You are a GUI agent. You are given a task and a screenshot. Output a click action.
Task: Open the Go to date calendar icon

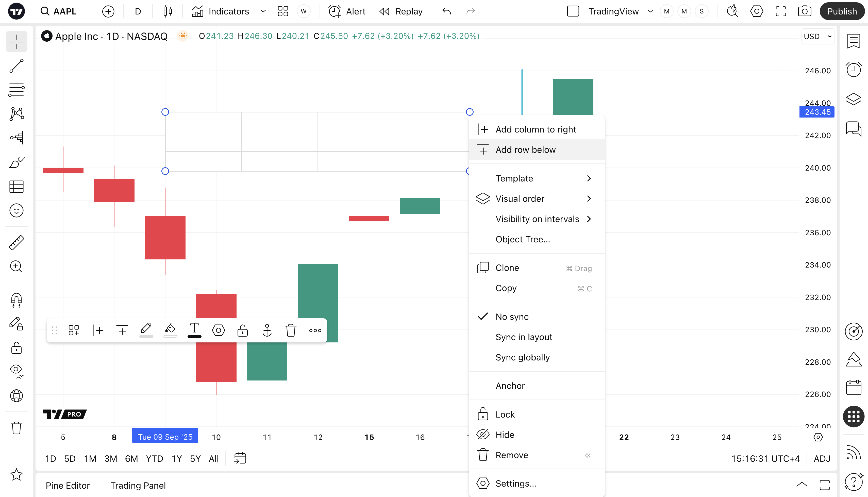(240, 458)
